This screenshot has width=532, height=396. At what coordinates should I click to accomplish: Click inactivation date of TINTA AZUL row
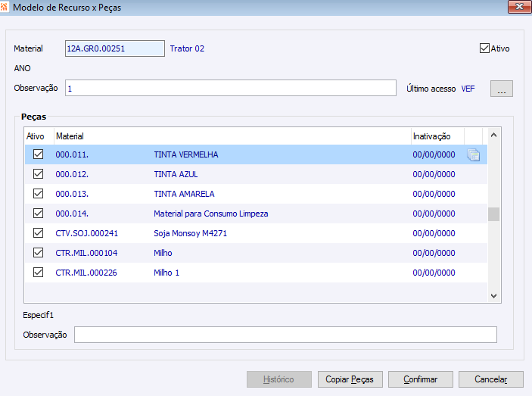(434, 174)
